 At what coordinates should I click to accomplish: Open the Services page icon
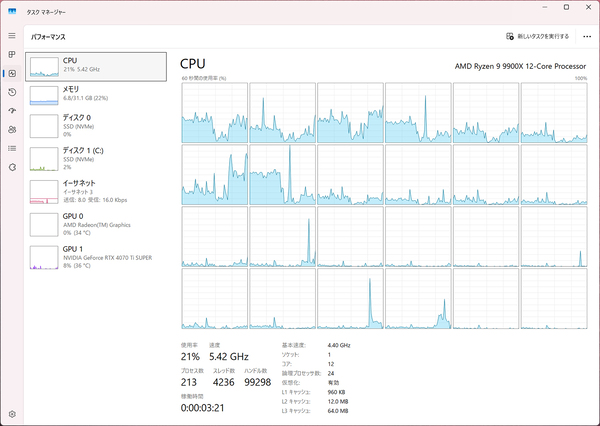click(12, 167)
